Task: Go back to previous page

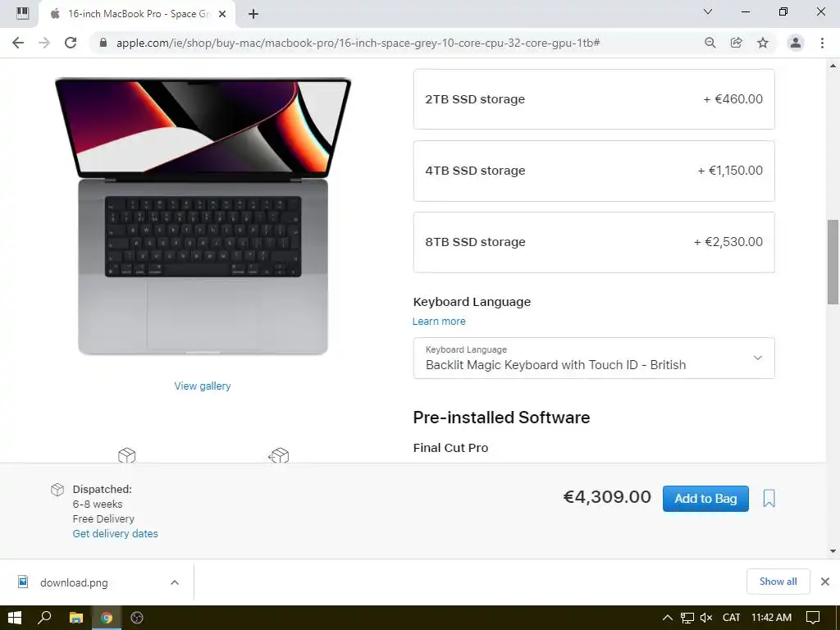Action: pyautogui.click(x=18, y=43)
